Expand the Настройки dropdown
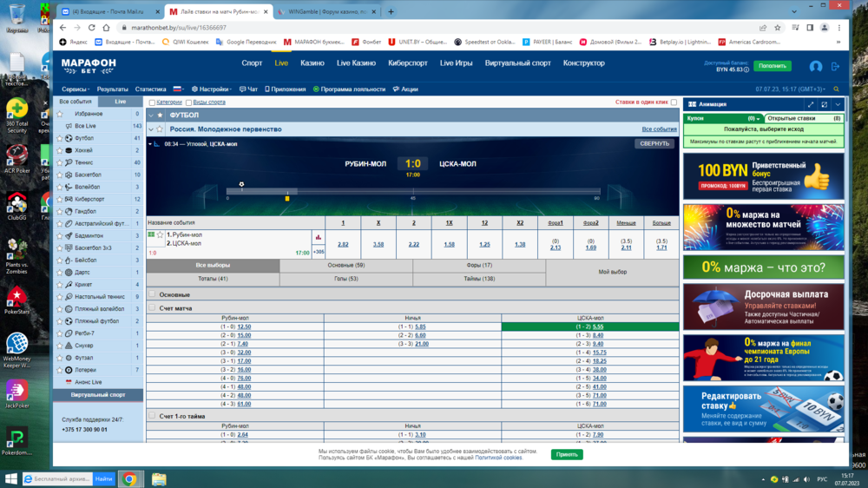 [x=212, y=89]
